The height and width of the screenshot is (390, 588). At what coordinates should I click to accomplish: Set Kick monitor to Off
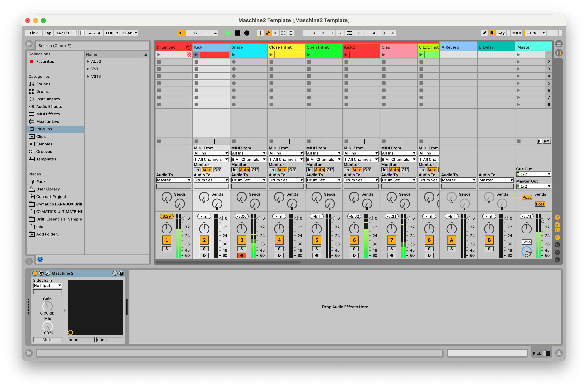[x=217, y=170]
